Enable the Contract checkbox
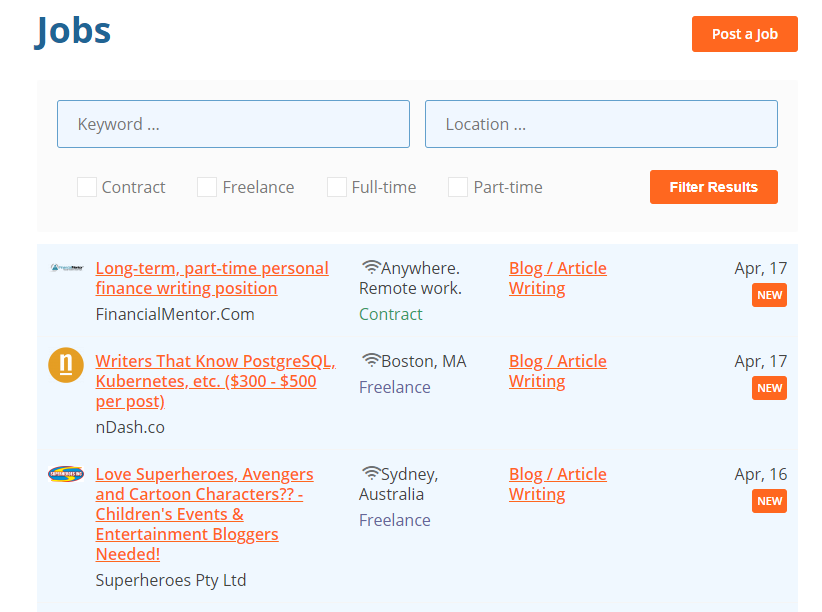822x612 pixels. click(x=87, y=187)
